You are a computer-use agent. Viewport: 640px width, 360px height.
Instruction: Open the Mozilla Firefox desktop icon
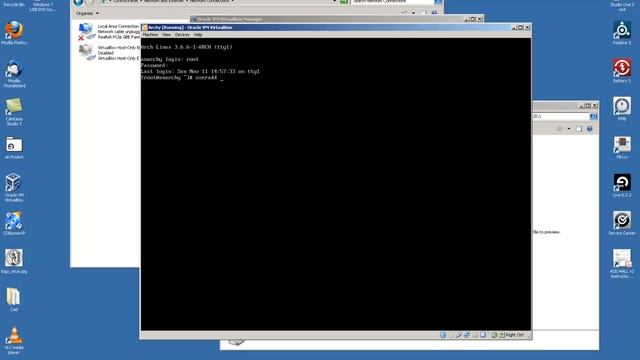(x=14, y=33)
